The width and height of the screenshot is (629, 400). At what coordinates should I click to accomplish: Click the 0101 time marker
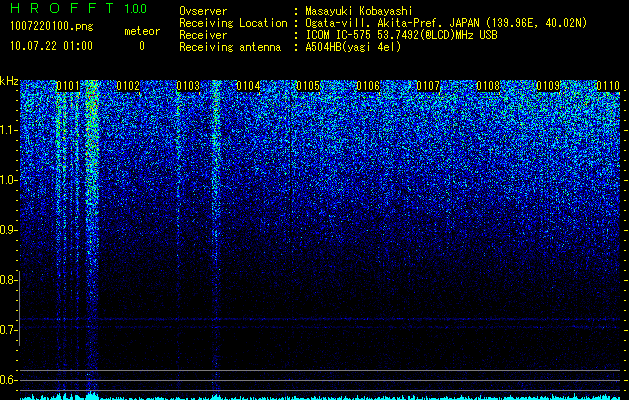[68, 86]
